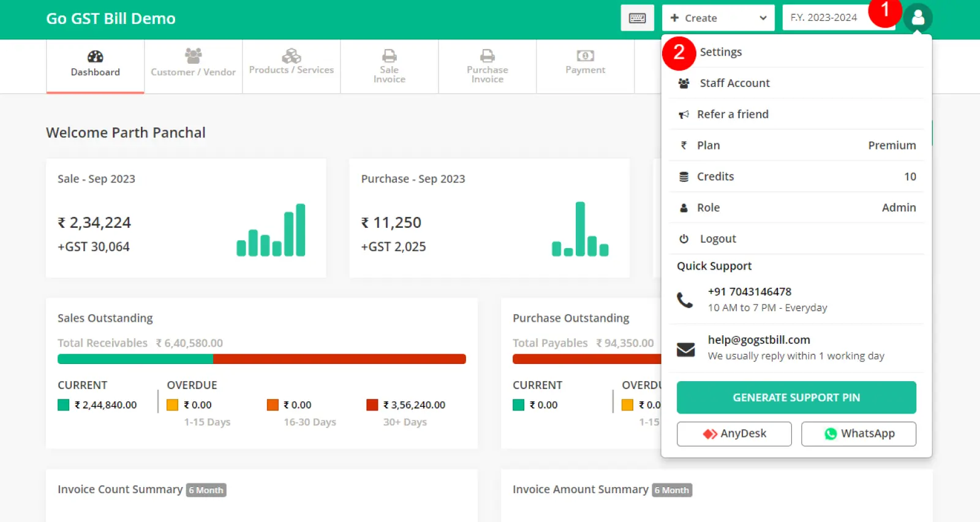Select Settings in profile menu
Image resolution: width=980 pixels, height=522 pixels.
pos(796,52)
